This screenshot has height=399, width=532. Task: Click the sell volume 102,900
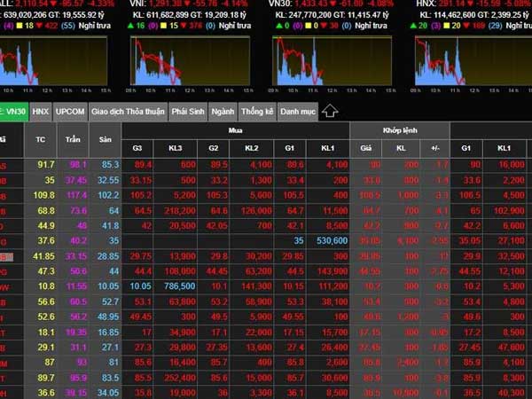pyautogui.click(x=509, y=211)
